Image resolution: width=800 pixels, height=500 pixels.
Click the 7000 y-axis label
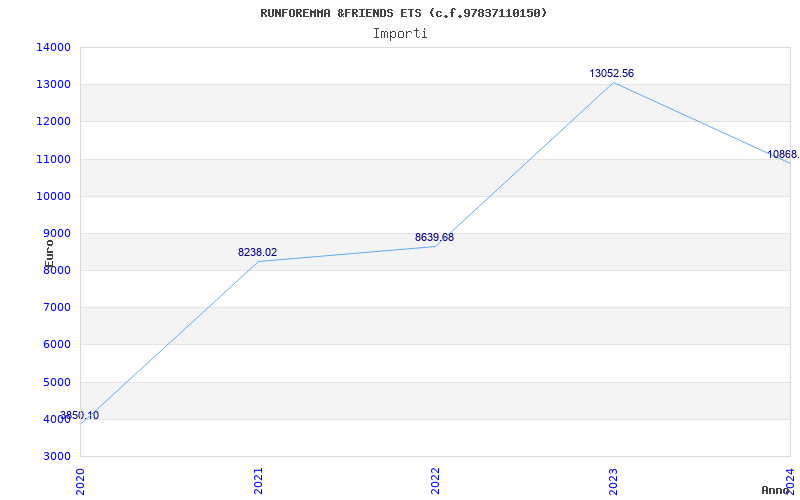point(56,308)
